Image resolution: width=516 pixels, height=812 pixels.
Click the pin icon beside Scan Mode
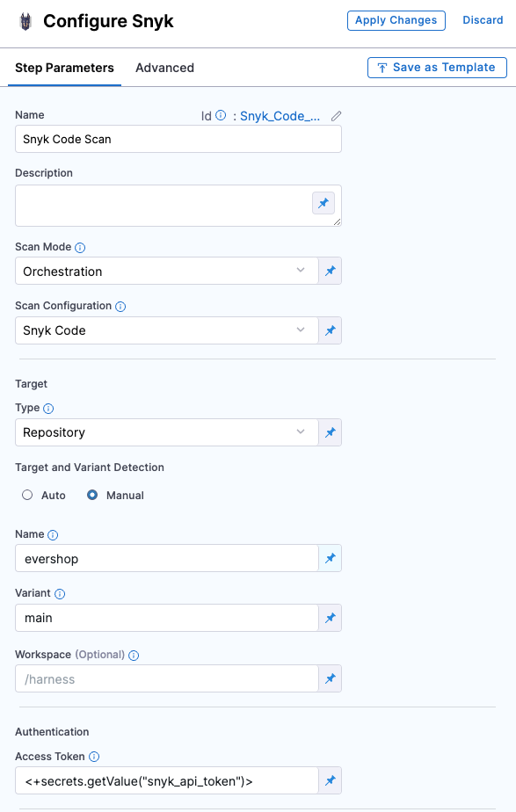[x=330, y=271]
